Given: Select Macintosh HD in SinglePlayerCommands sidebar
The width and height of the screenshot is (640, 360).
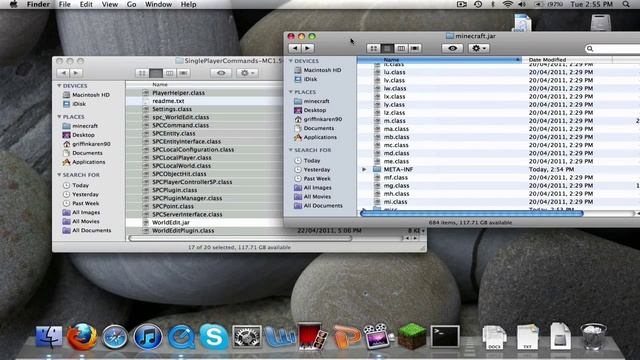Looking at the screenshot, I should coord(91,95).
